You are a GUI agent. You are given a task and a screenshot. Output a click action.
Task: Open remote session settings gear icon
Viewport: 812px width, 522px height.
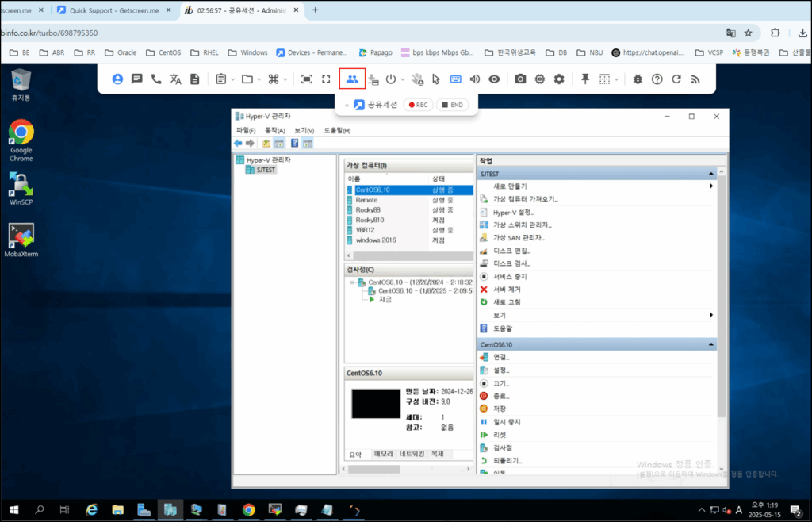(559, 79)
